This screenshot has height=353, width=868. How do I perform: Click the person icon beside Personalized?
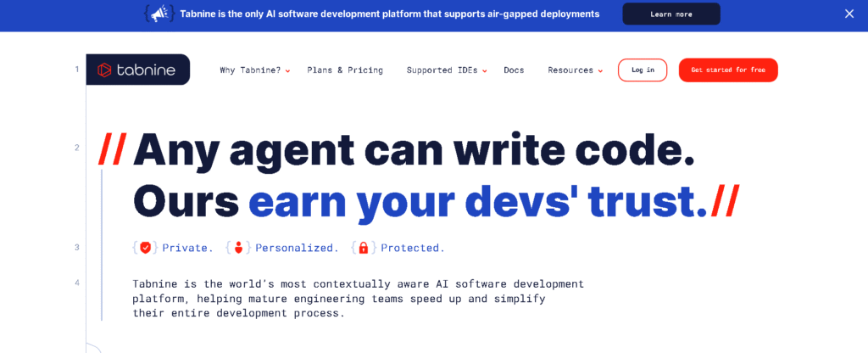click(x=238, y=248)
